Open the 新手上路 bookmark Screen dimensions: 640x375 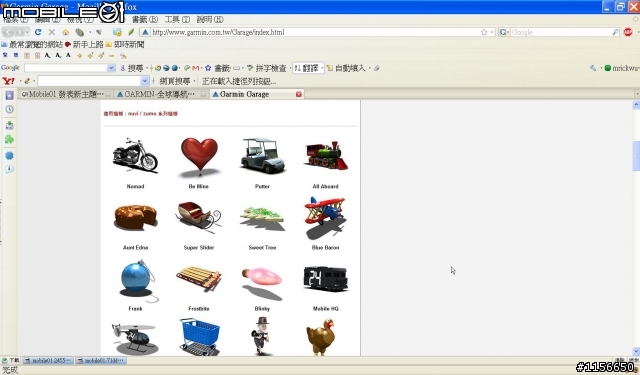pyautogui.click(x=84, y=44)
